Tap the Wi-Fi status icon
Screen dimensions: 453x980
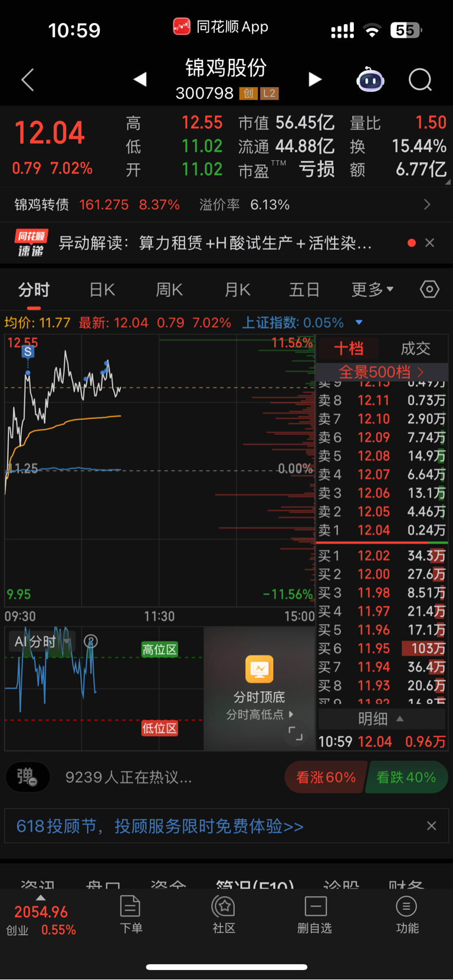(372, 30)
